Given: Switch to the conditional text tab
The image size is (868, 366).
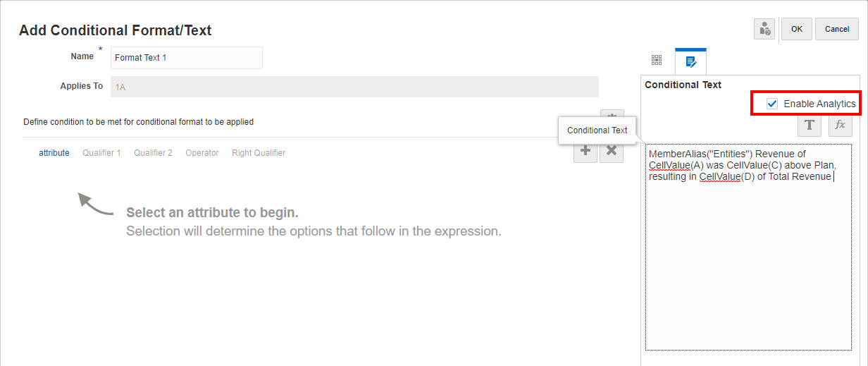Looking at the screenshot, I should click(x=690, y=61).
